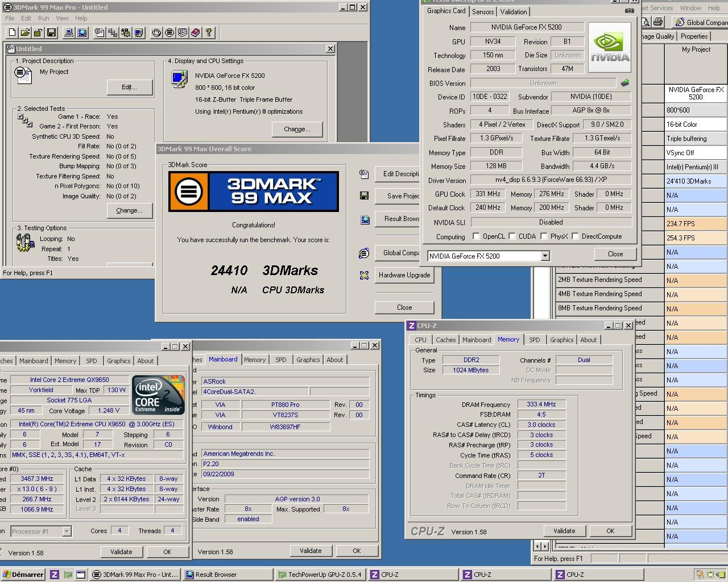Click right scroll arrow in Result Browser
This screenshot has height=582, width=728.
545,546
